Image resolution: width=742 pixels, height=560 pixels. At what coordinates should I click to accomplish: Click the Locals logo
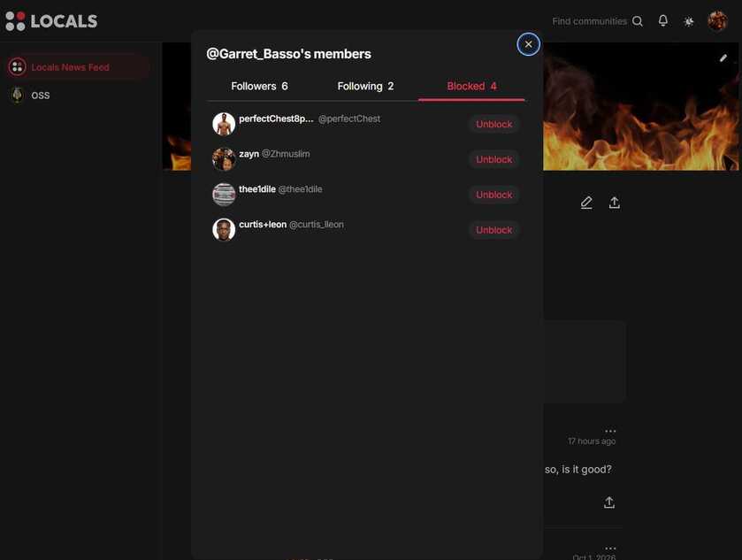coord(51,21)
